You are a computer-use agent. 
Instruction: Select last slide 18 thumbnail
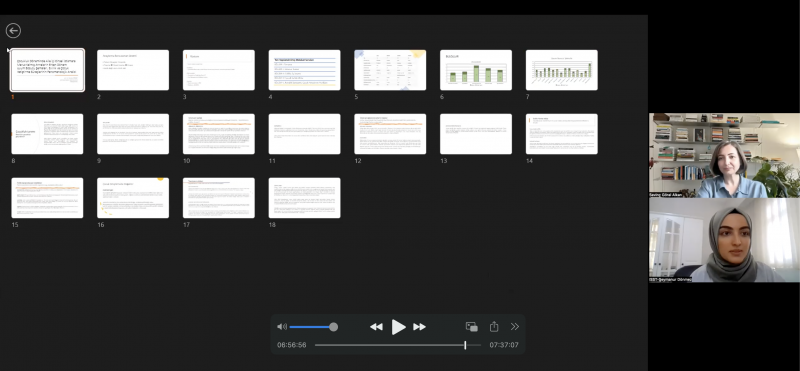click(x=305, y=197)
